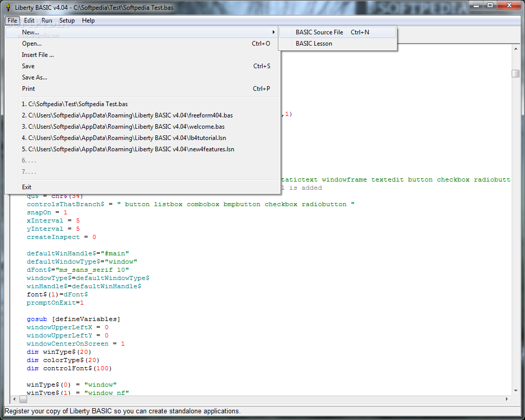The height and width of the screenshot is (420, 525).
Task: Open recent file lb4tutorial.lsn
Action: [x=143, y=138]
